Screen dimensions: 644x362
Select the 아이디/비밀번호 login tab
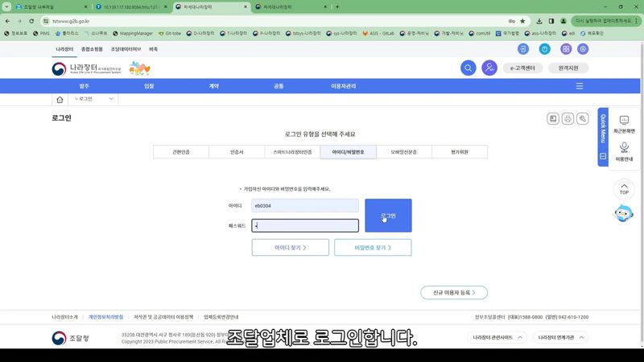click(348, 152)
